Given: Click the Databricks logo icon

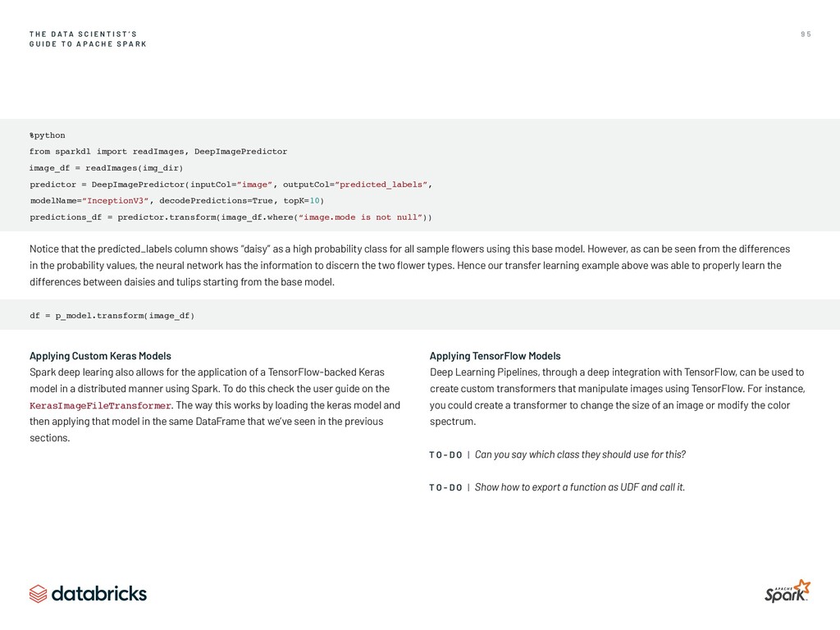Looking at the screenshot, I should pyautogui.click(x=38, y=594).
